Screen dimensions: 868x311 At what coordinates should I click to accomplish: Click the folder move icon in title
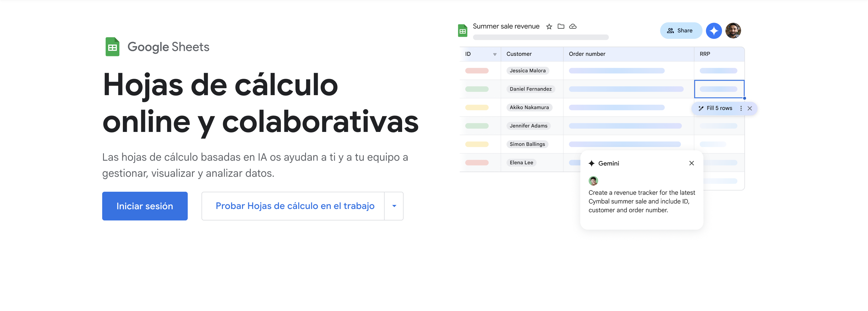tap(561, 26)
